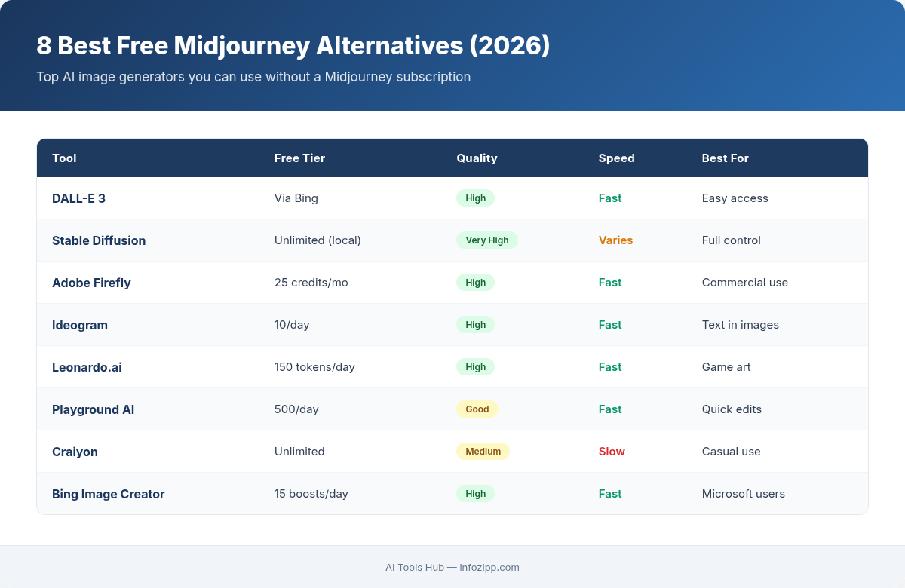Select the 'Varies' speed indicator
Screen dimensions: 905x588
(615, 240)
